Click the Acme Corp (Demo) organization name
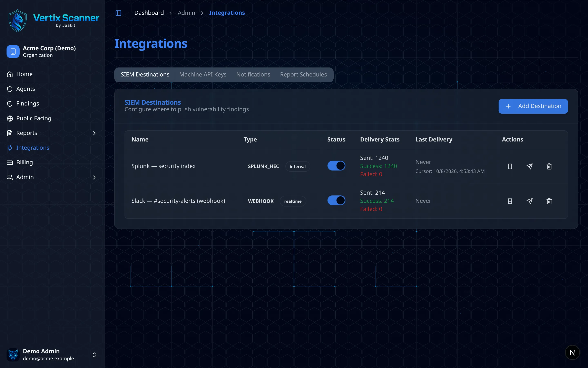This screenshot has width=588, height=368. click(x=49, y=48)
